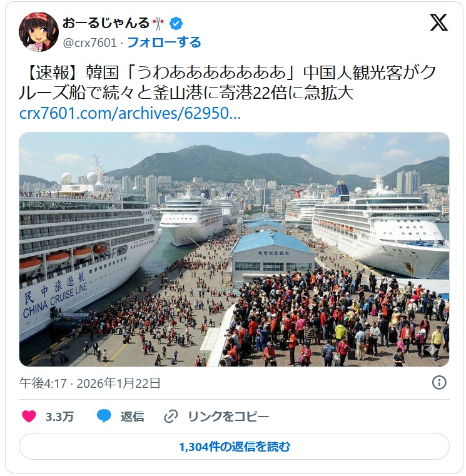The image size is (466, 476).
Task: Click リンクをコピー text label
Action: tap(228, 417)
